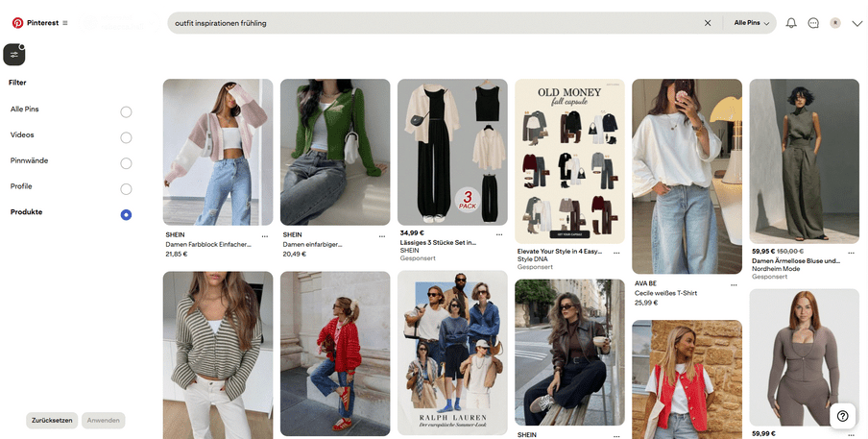Select the Pinnwände filter radio
The width and height of the screenshot is (868, 439).
pyautogui.click(x=126, y=163)
